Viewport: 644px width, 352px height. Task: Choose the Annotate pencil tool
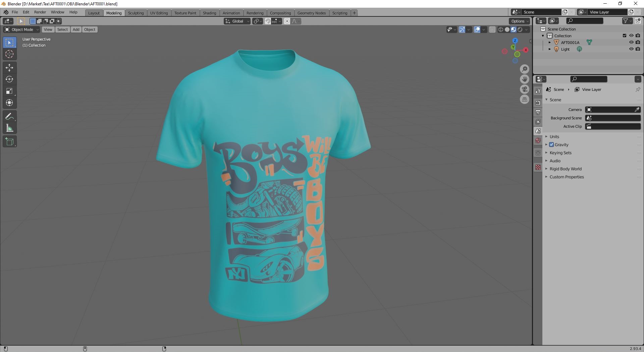tap(9, 117)
